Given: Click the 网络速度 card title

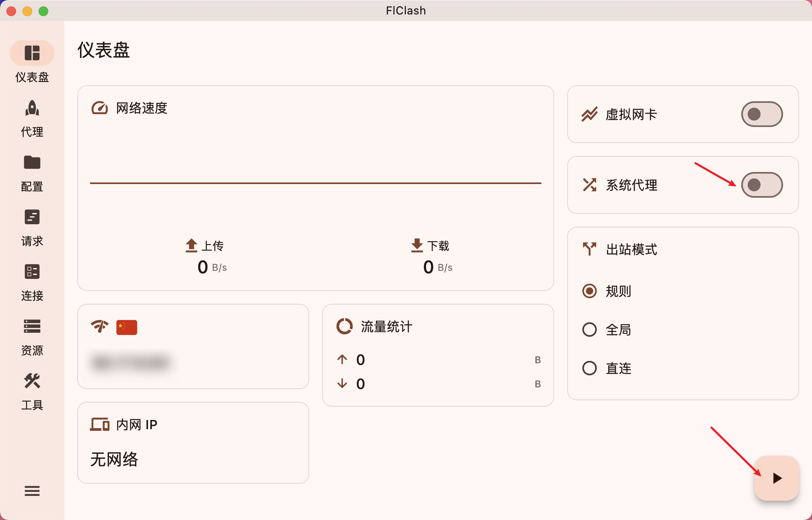Looking at the screenshot, I should pos(141,108).
